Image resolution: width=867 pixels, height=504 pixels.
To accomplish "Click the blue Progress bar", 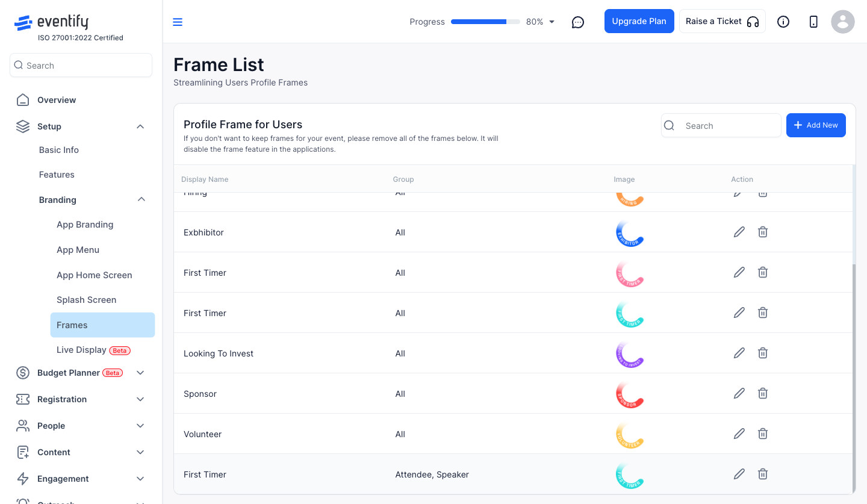I will click(485, 22).
